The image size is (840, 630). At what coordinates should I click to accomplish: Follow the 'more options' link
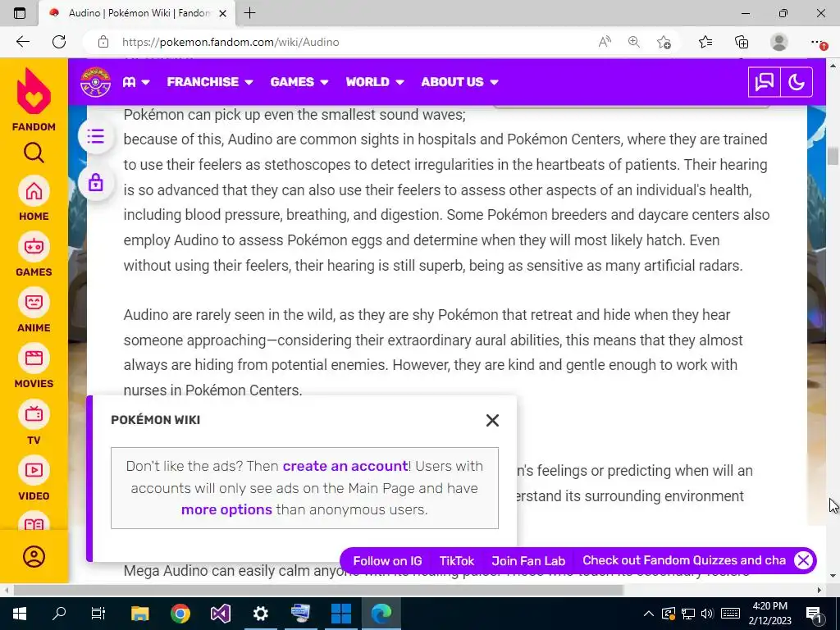226,509
